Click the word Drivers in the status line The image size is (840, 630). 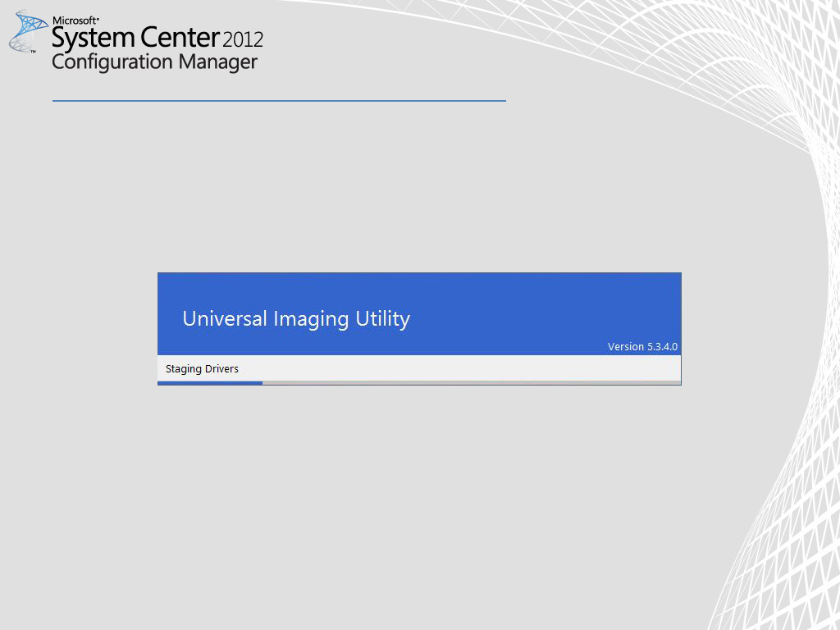pyautogui.click(x=221, y=369)
